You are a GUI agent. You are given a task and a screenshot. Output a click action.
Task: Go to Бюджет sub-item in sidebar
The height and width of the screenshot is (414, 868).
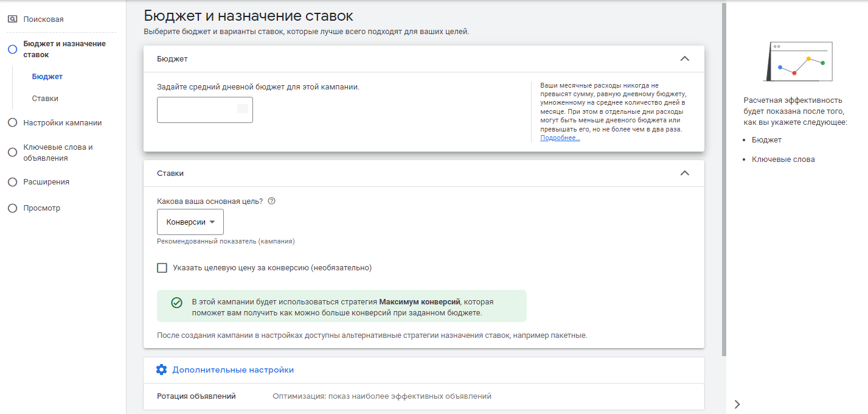click(47, 77)
